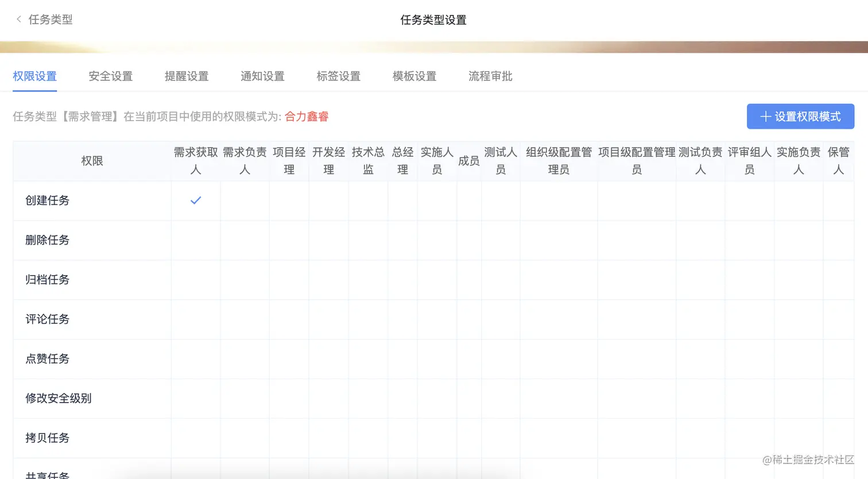The height and width of the screenshot is (479, 868).
Task: Check 创建任务 for 项目经理
Action: pyautogui.click(x=289, y=200)
